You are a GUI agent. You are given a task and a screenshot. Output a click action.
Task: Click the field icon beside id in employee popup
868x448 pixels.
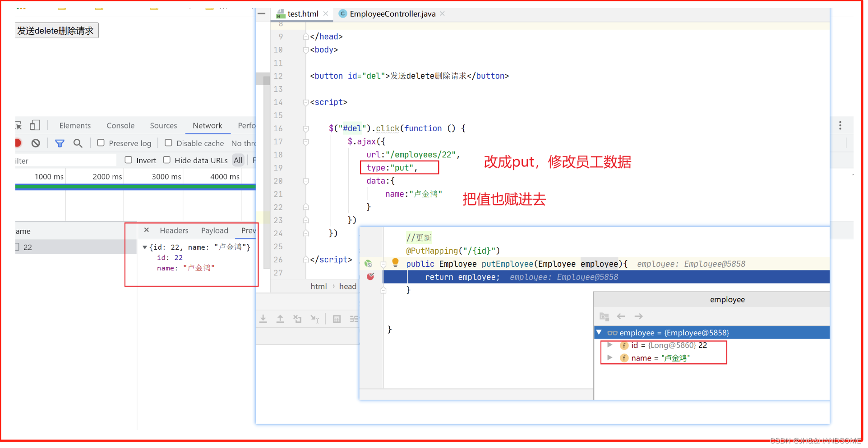624,346
